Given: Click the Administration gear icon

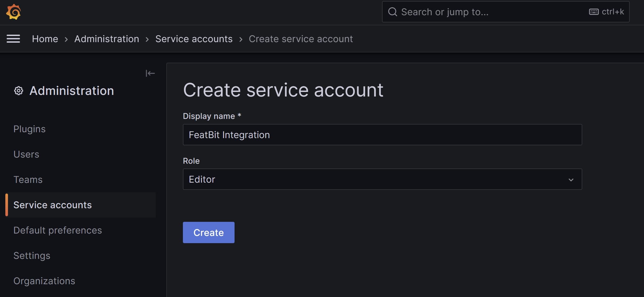Looking at the screenshot, I should (x=18, y=91).
